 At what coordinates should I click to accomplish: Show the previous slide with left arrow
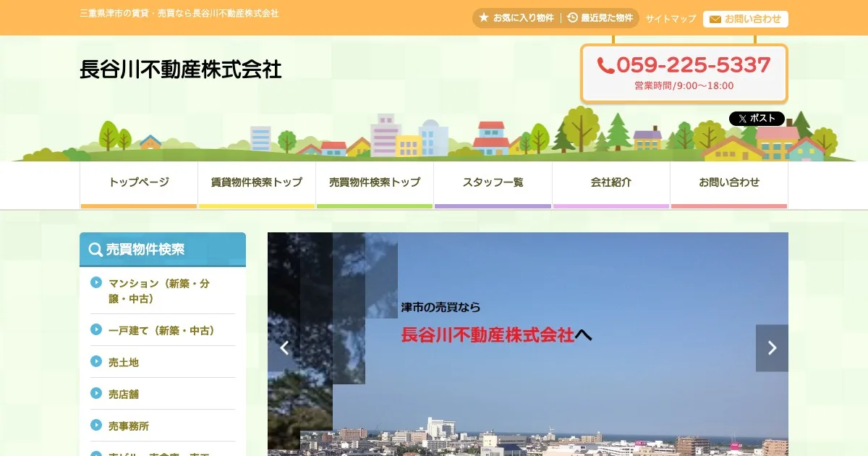[284, 348]
